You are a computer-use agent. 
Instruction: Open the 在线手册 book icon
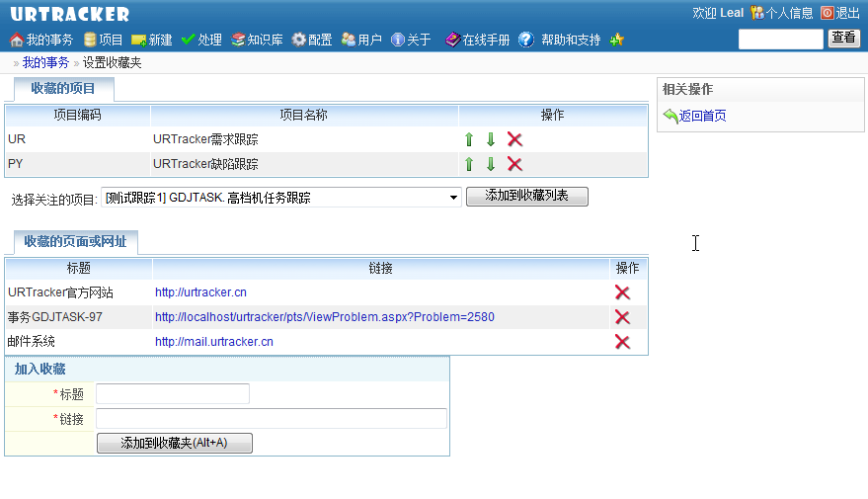tap(453, 40)
